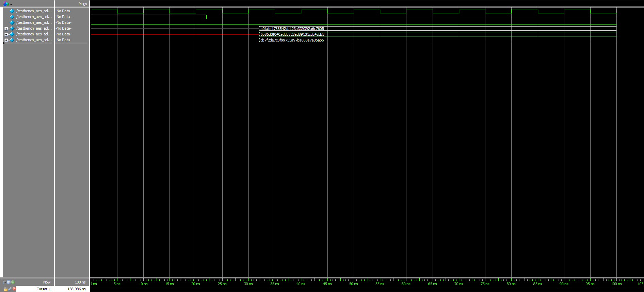644x292 pixels.
Task: Click the Msgs column header
Action: pyautogui.click(x=82, y=4)
